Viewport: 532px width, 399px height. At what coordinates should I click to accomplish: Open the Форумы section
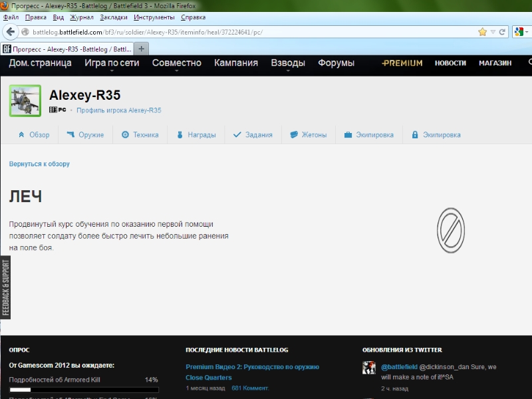tap(336, 63)
